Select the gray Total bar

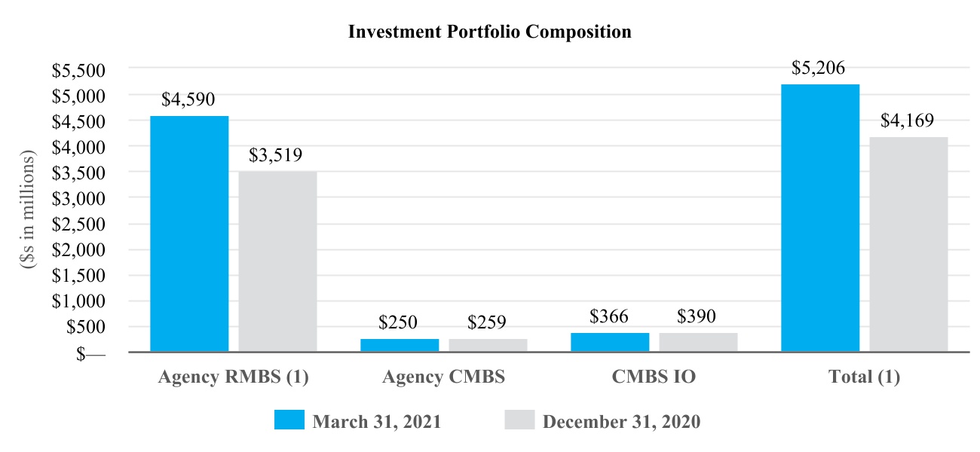(x=908, y=244)
